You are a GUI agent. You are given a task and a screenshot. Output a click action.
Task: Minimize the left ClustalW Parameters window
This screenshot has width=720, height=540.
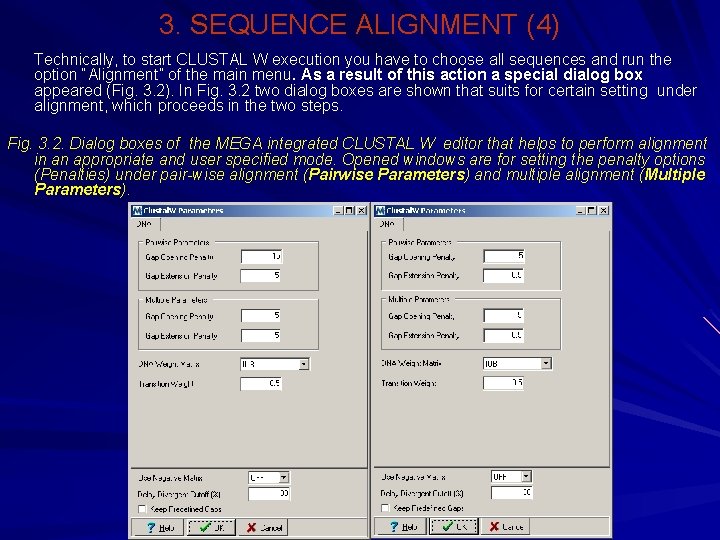pos(338,211)
